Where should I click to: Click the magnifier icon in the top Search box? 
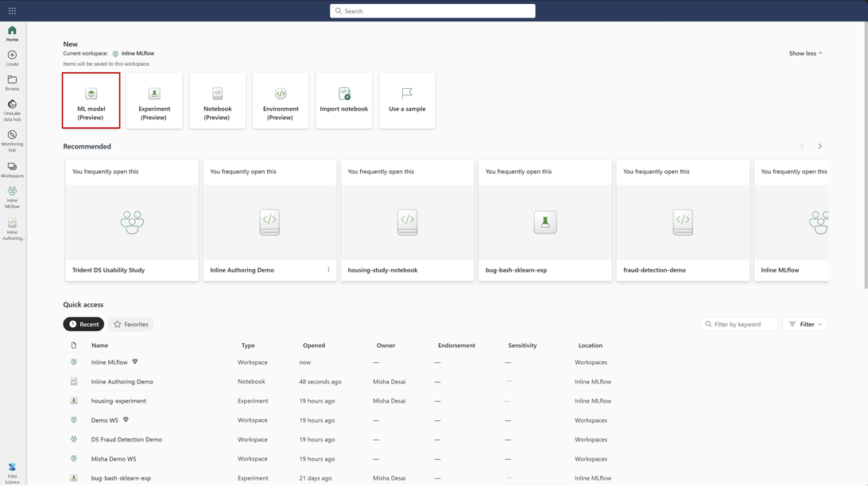coord(339,11)
